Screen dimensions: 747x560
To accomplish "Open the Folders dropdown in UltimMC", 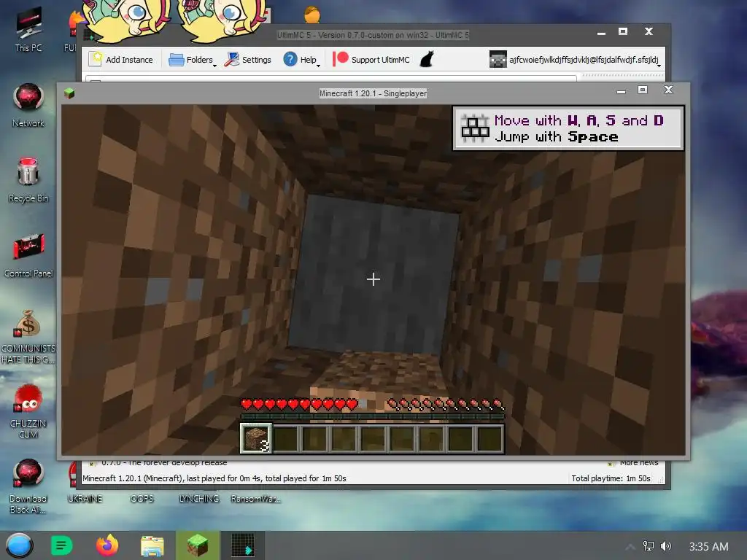I will click(x=193, y=60).
